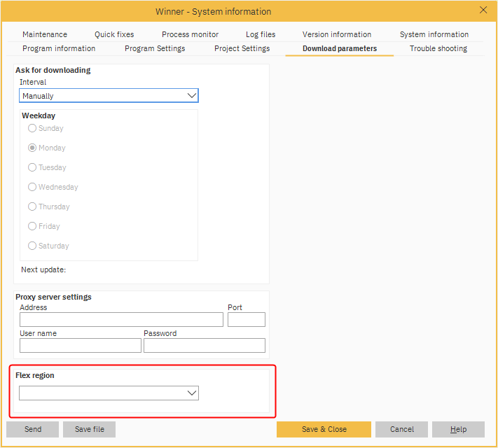Choose Friday as the weekday
This screenshot has width=498, height=448.
coord(32,226)
